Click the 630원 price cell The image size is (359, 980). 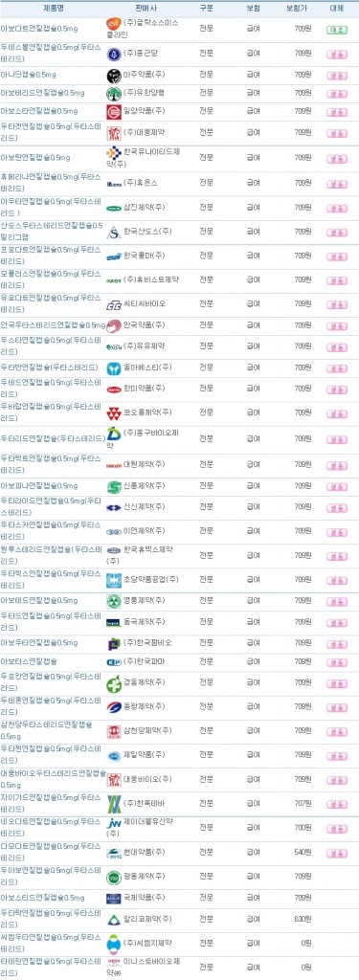click(x=303, y=919)
